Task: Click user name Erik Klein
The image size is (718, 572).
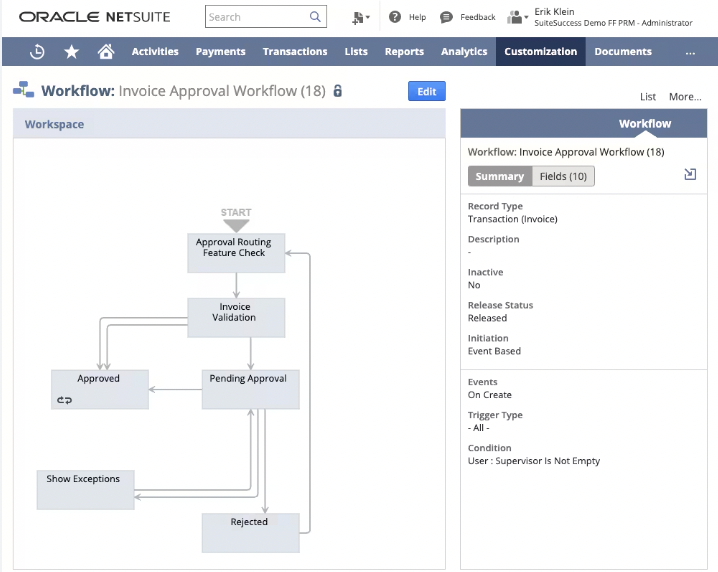Action: pyautogui.click(x=554, y=11)
